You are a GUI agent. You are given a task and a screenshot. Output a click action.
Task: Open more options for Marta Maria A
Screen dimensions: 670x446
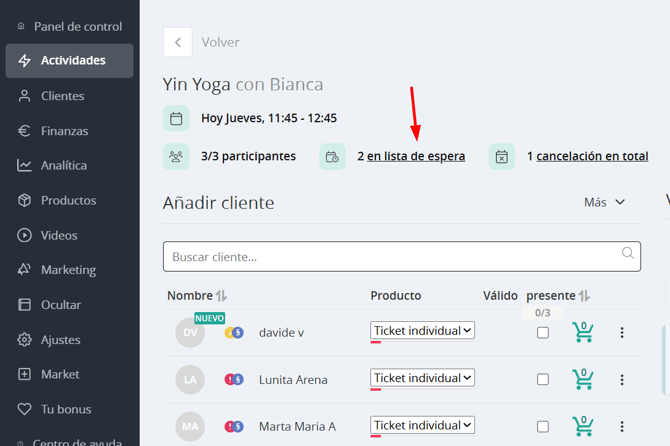click(622, 426)
